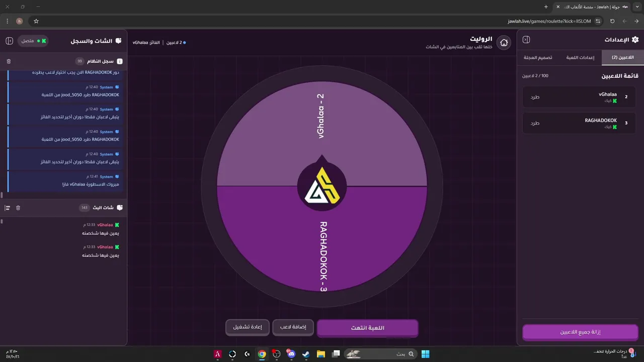Click the 99 count badge on system log
Viewport: 644px width, 362px height.
tap(79, 61)
